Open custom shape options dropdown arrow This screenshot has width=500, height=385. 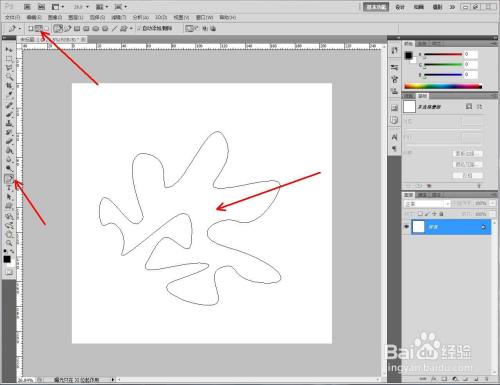[131, 29]
